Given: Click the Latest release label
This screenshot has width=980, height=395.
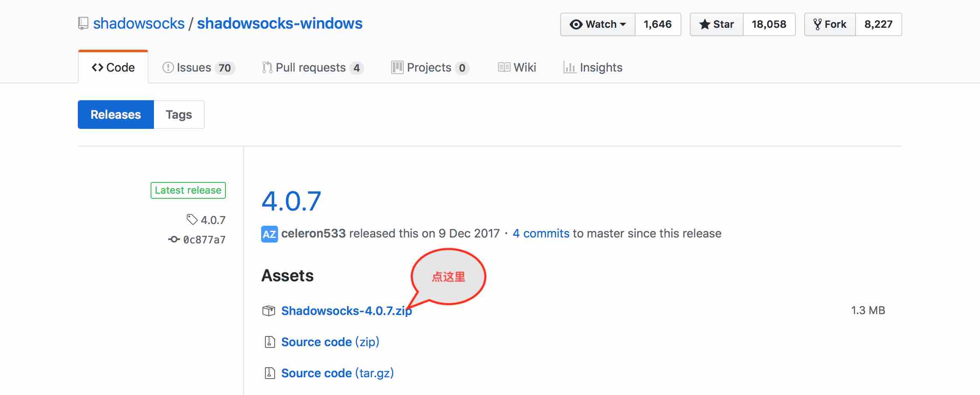Looking at the screenshot, I should click(x=188, y=190).
